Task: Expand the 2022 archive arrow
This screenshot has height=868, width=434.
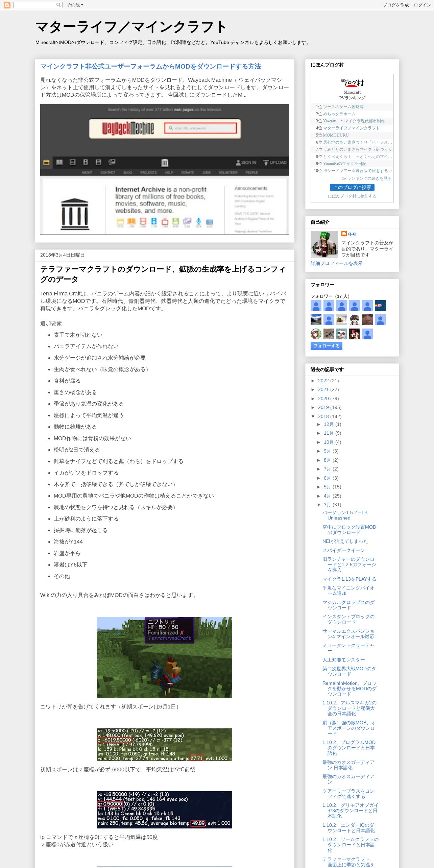Action: point(313,381)
